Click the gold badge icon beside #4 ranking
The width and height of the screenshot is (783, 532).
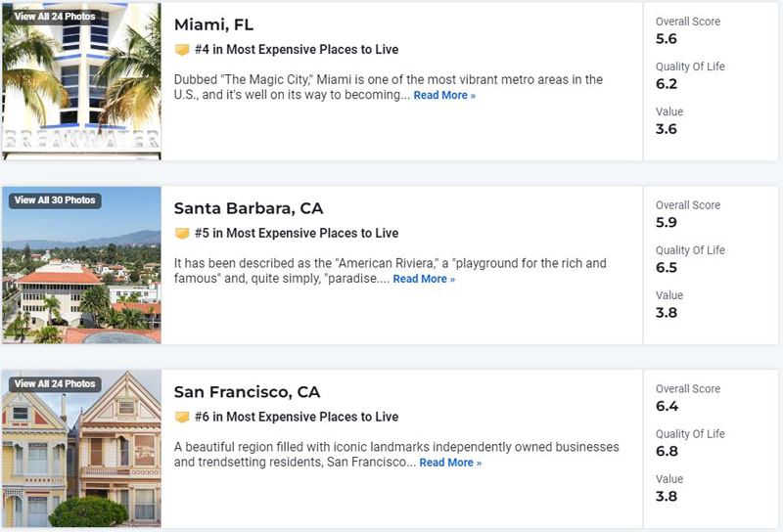tap(182, 50)
